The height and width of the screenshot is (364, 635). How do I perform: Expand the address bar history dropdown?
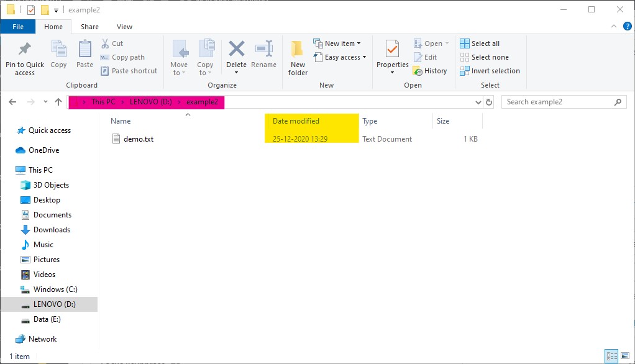click(478, 102)
